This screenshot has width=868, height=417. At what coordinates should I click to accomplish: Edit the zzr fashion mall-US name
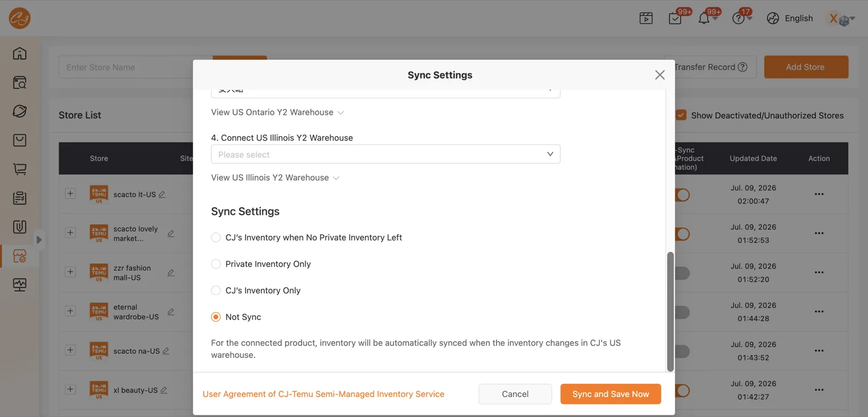tap(171, 272)
